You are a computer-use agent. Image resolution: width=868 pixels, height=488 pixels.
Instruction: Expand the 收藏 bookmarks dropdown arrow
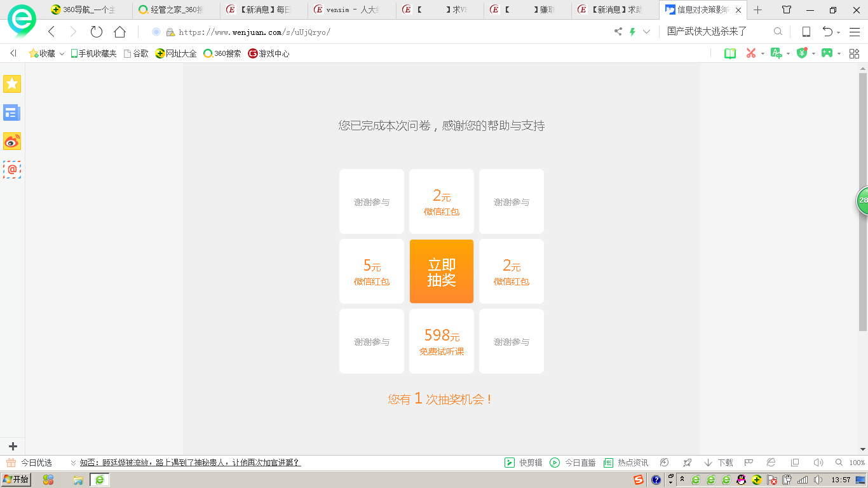62,54
